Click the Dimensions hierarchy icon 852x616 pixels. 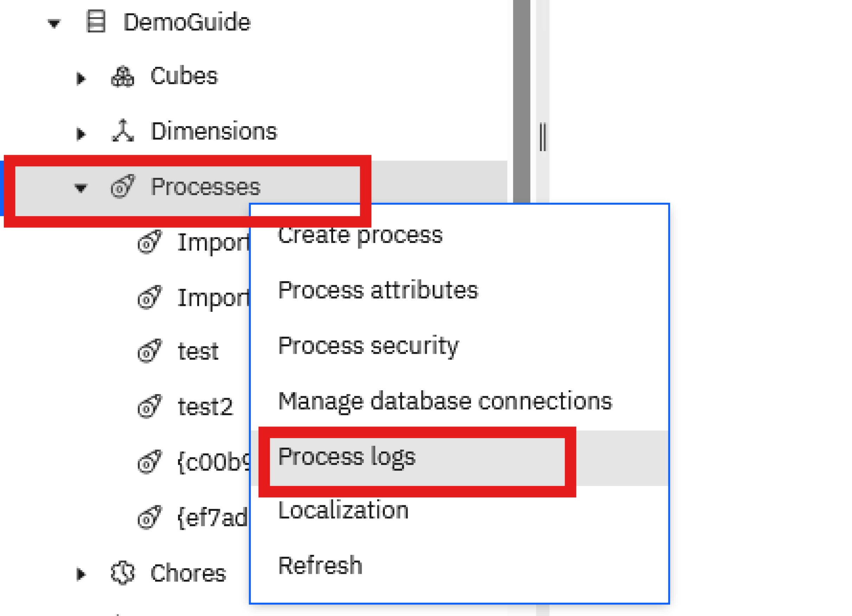point(122,131)
